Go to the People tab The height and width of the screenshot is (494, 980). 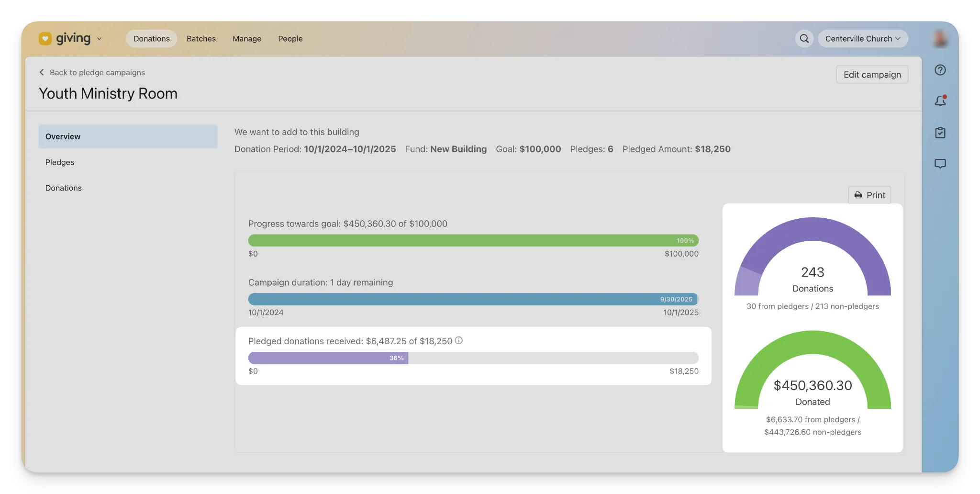pyautogui.click(x=290, y=39)
